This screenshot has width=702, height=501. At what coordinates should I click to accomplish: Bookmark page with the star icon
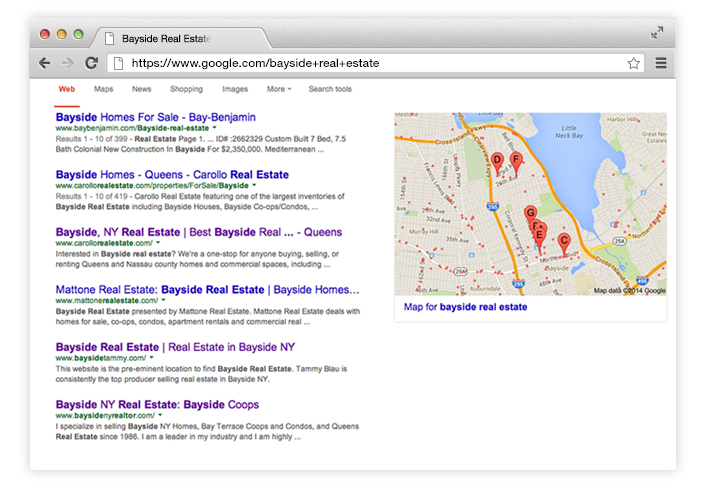(x=633, y=63)
